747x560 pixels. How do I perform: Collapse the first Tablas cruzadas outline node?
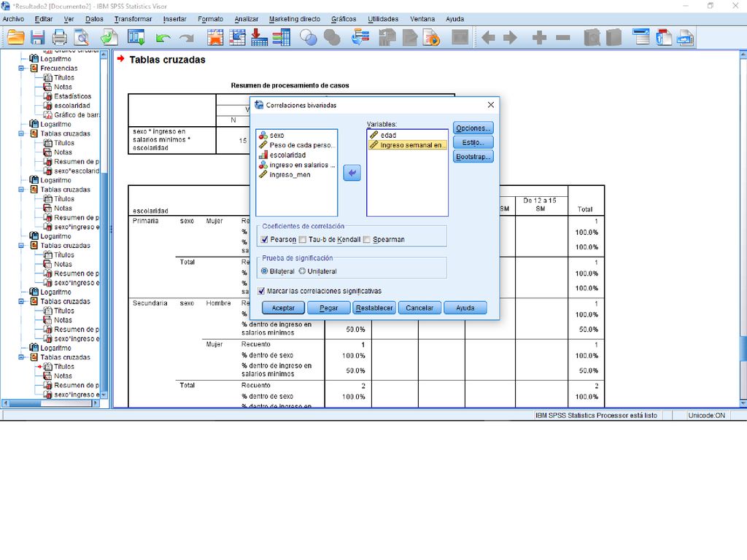tap(21, 134)
